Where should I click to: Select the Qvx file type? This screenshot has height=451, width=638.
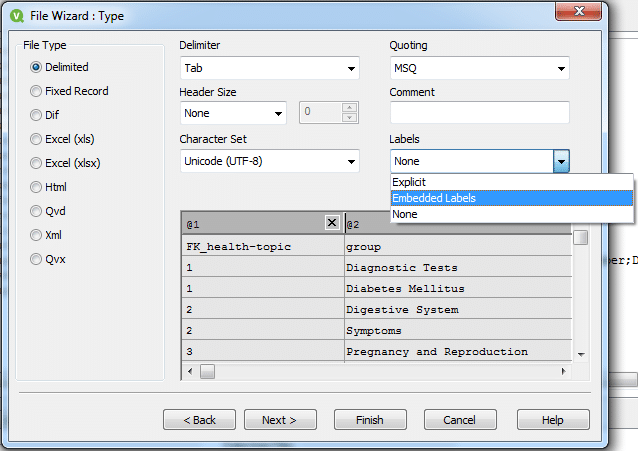pyautogui.click(x=48, y=259)
